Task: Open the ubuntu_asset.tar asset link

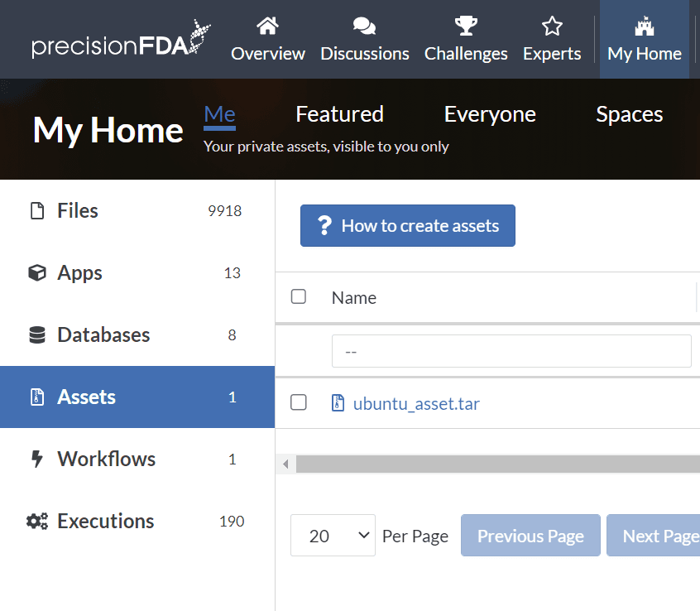Action: (x=416, y=404)
